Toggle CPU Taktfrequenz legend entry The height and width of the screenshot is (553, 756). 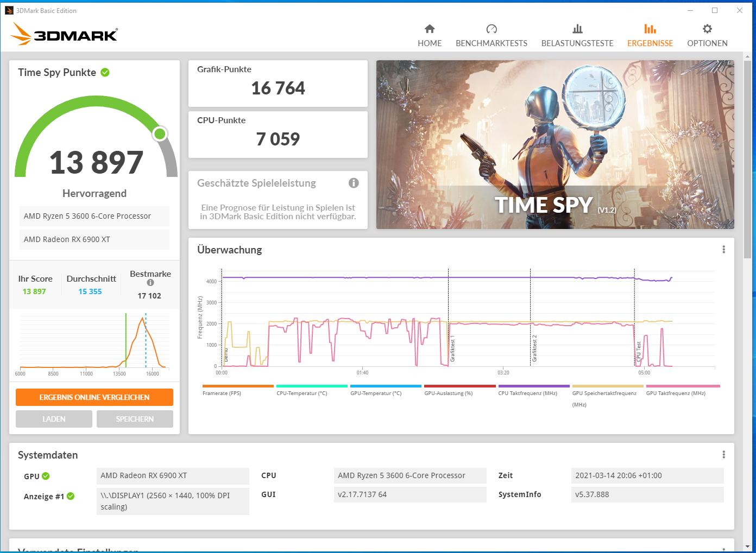(533, 390)
